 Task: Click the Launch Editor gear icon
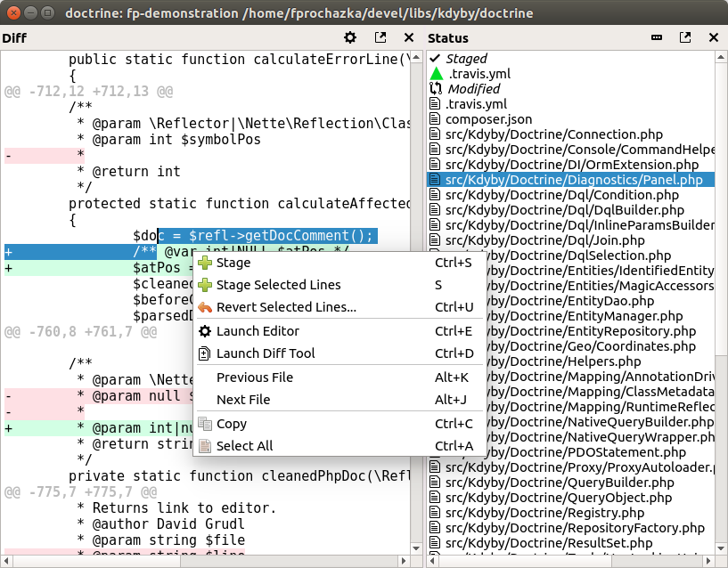pos(205,331)
